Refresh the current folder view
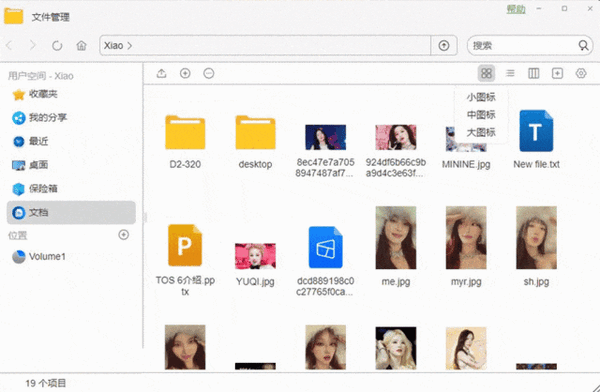Image resolution: width=600 pixels, height=392 pixels. tap(57, 46)
